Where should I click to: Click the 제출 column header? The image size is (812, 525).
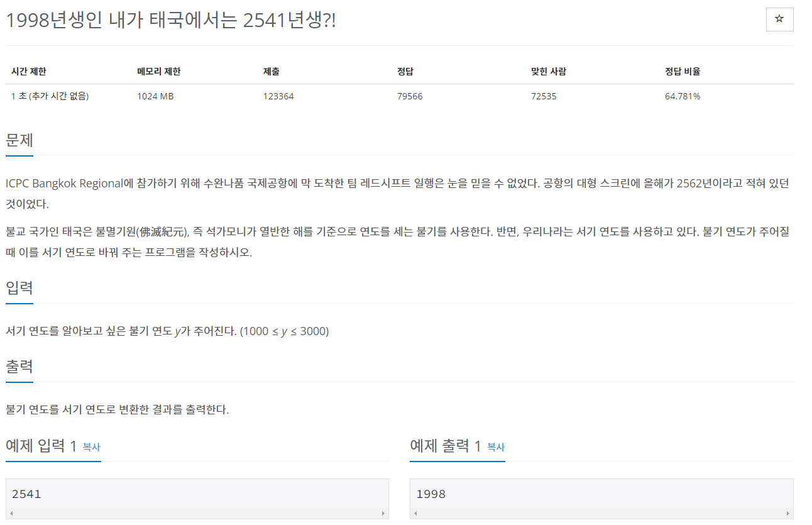(272, 71)
